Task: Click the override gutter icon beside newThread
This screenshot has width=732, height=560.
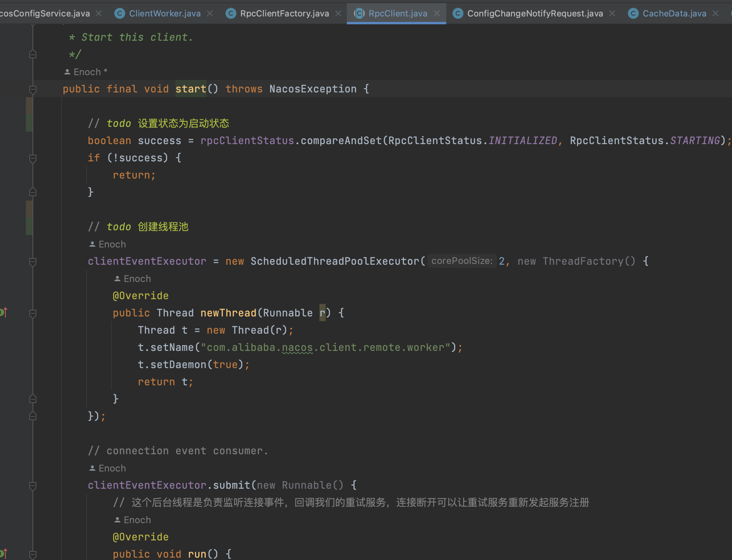Action: coord(4,313)
